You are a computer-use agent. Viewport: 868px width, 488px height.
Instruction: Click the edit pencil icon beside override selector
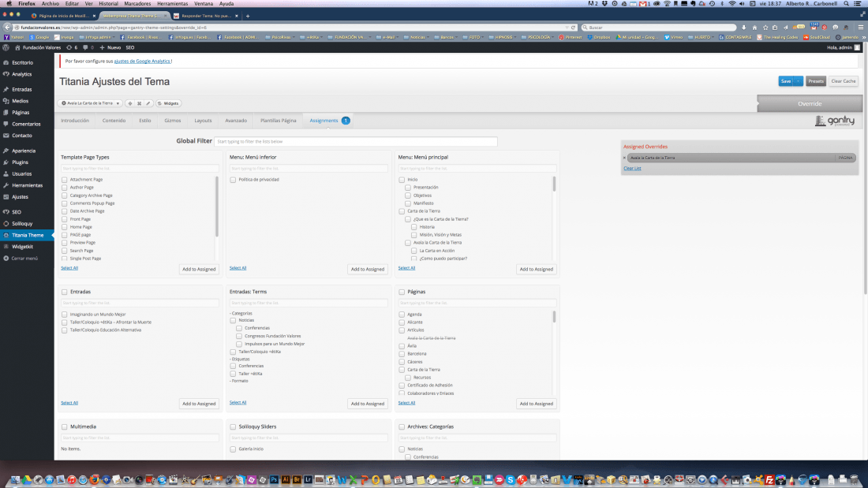coord(148,103)
